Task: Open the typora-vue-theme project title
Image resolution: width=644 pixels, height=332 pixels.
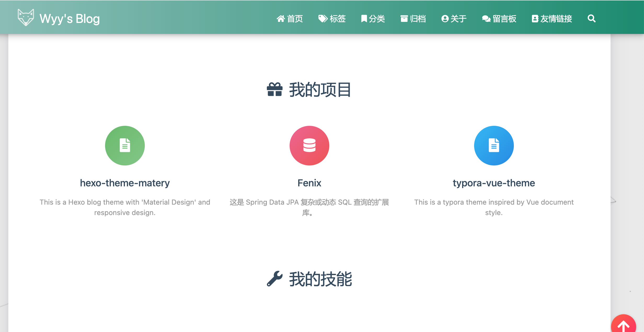Action: (494, 183)
